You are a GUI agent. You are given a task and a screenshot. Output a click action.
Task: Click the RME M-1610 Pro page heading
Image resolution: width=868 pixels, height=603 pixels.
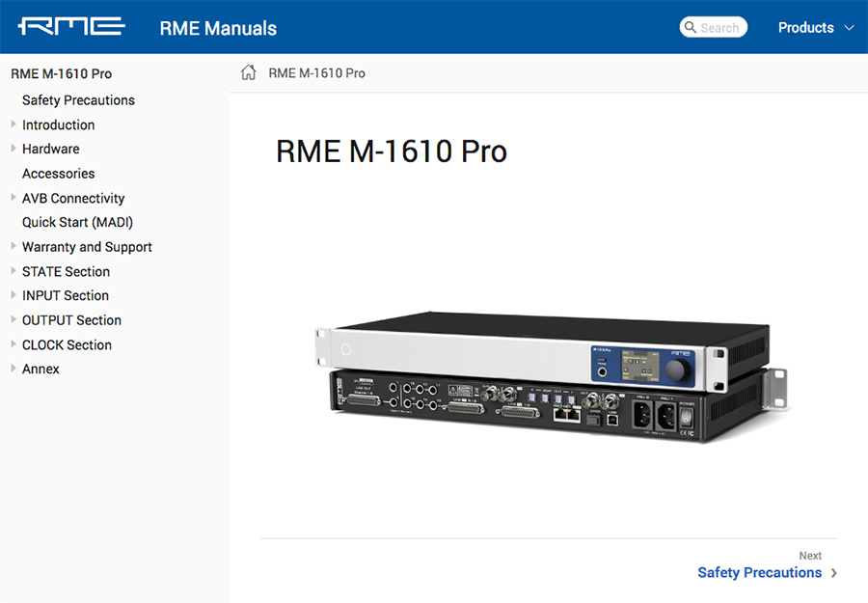pyautogui.click(x=392, y=151)
